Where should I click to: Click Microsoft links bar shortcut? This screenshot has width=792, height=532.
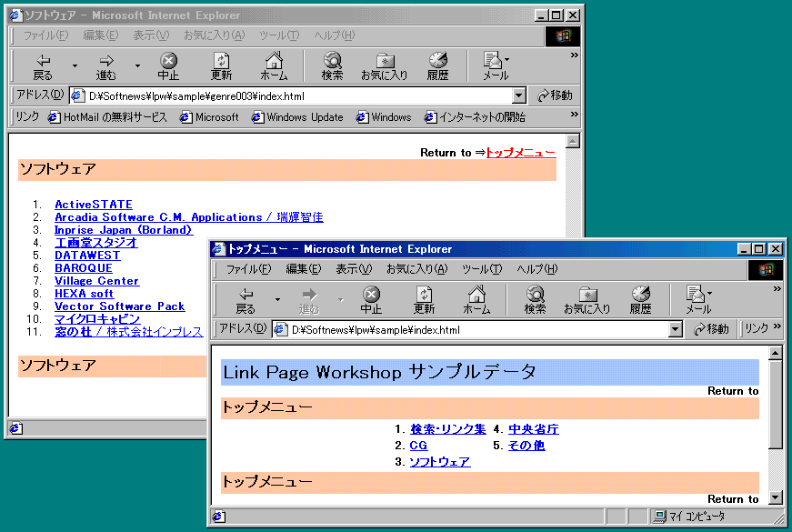click(x=209, y=117)
